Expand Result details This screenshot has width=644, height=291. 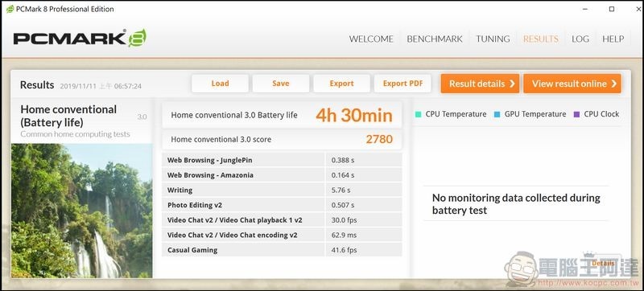pos(480,84)
